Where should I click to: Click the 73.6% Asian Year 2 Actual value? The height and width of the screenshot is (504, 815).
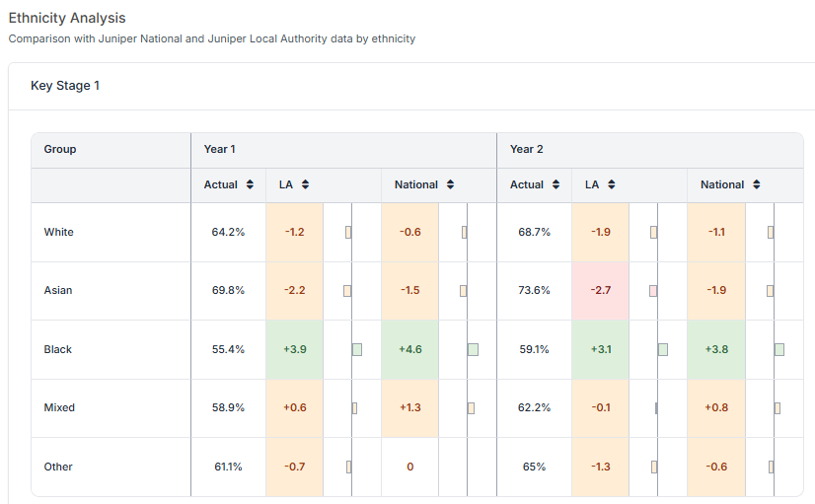tap(534, 291)
